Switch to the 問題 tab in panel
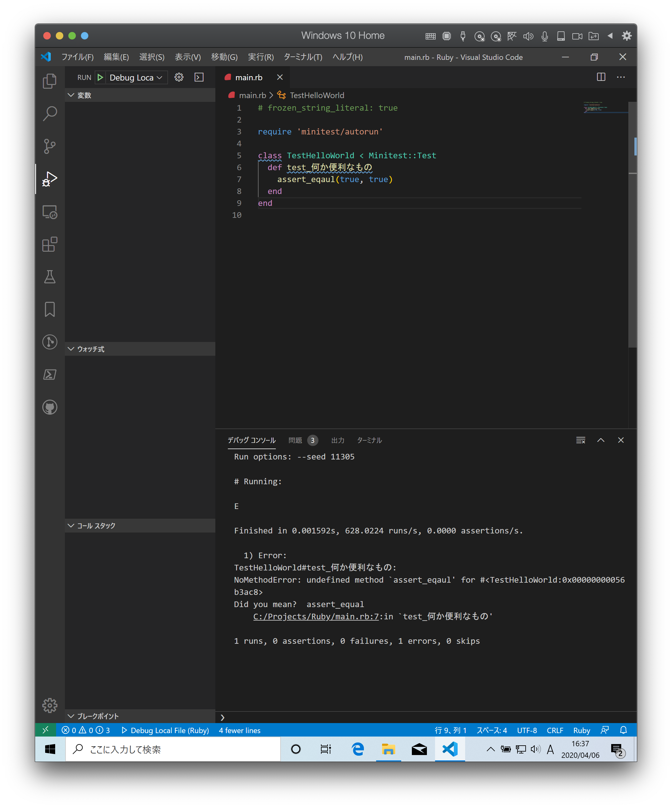The image size is (672, 808). tap(295, 440)
